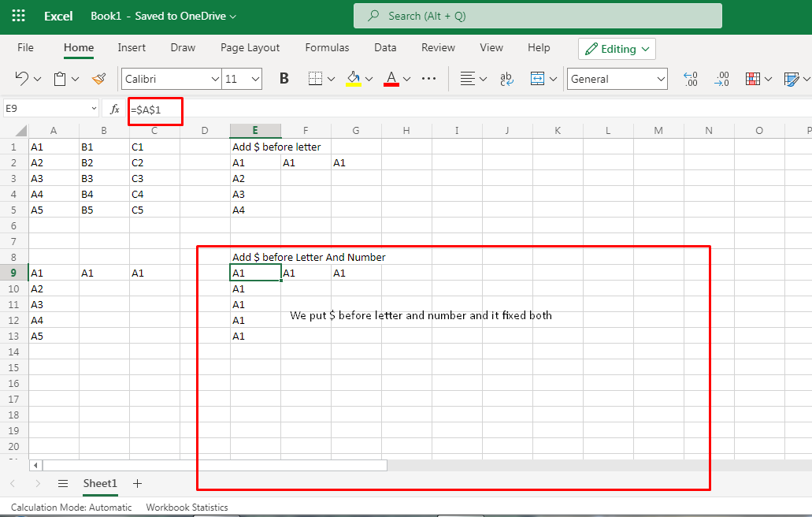Click next sheet navigation arrow
Screen dimensions: 812x517
click(x=38, y=483)
